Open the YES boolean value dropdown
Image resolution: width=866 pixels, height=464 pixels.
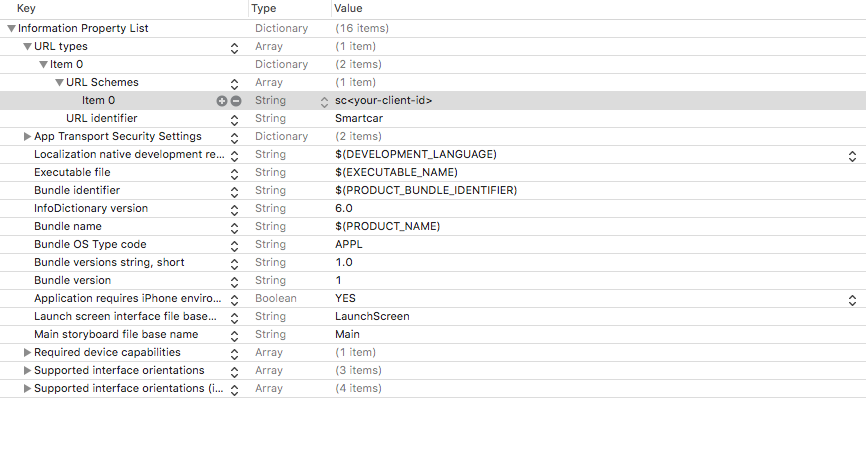tap(852, 300)
